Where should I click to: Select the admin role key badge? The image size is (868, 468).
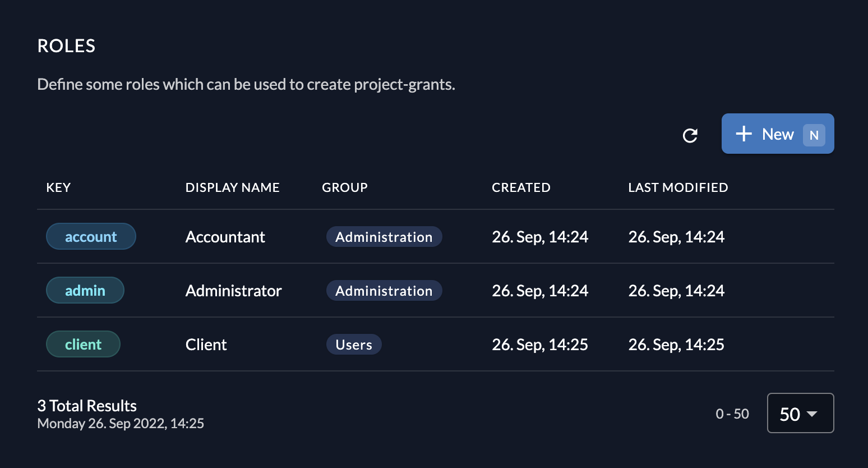pyautogui.click(x=85, y=291)
